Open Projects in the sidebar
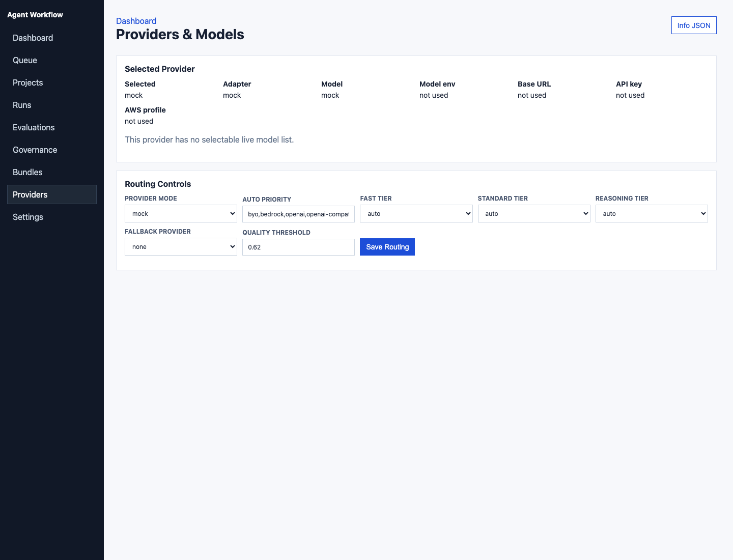 tap(51, 82)
